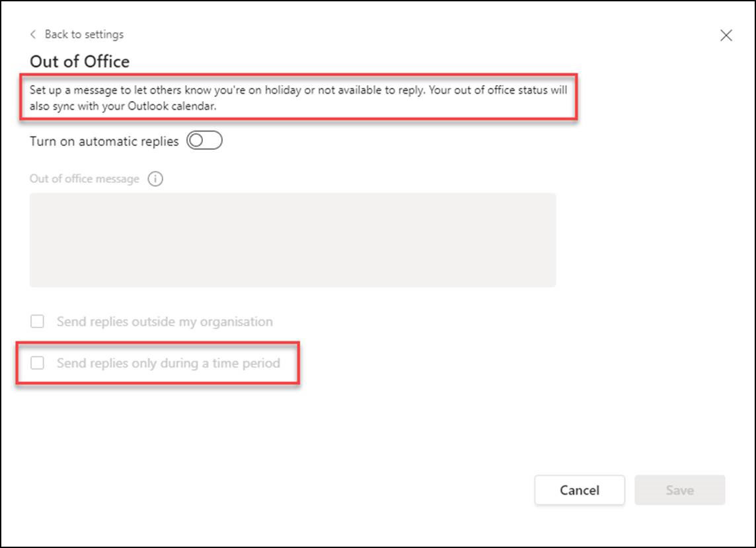Focus the out of office message text box
Screen dimensions: 756x548
coord(293,240)
